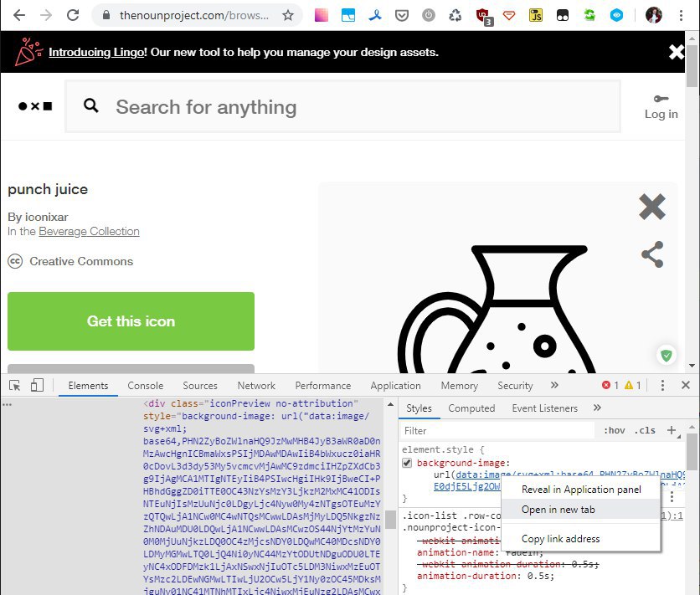Viewport: 700px width, 595px height.
Task: Open the Memory tab
Action: pyautogui.click(x=460, y=385)
